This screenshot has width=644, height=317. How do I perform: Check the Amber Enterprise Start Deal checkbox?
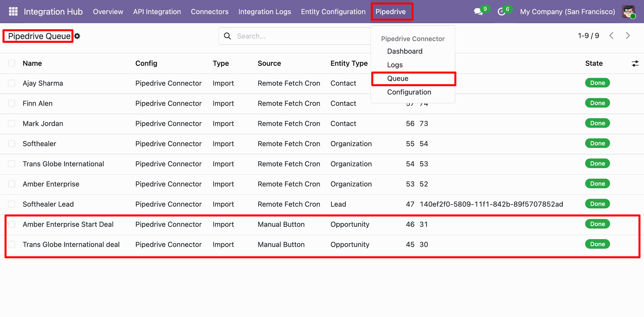coord(12,224)
